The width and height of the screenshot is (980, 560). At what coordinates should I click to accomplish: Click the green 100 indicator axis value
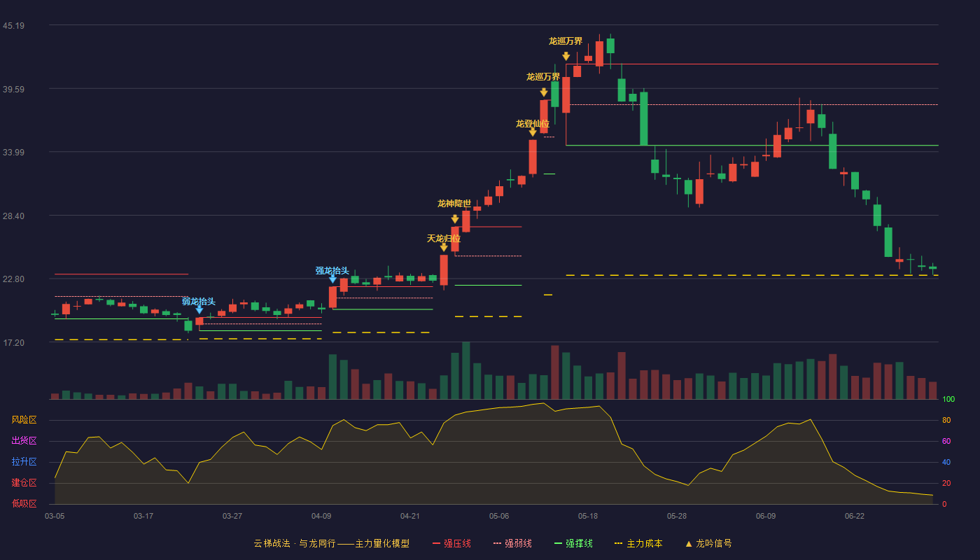(x=948, y=400)
